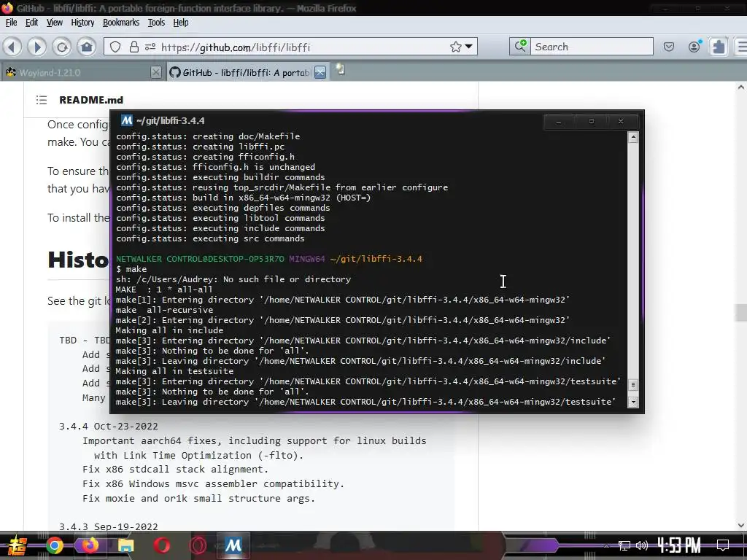Open a new tab button
The image size is (747, 560).
(x=340, y=70)
